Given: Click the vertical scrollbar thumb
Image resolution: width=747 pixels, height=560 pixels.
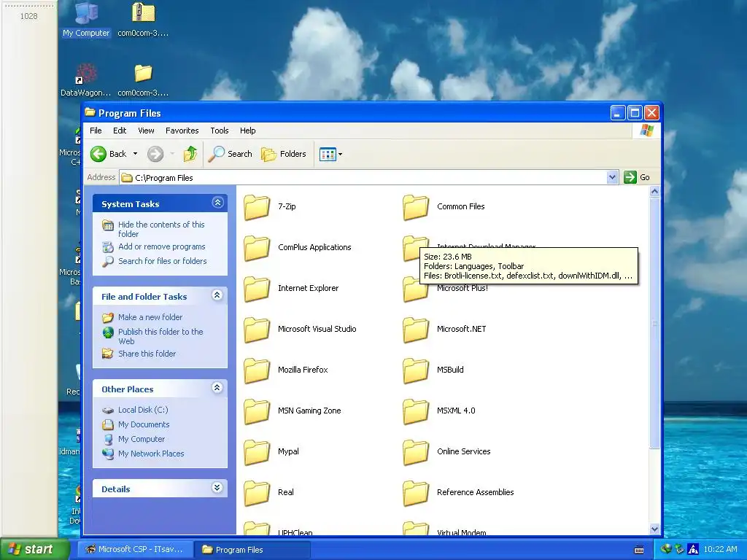Looking at the screenshot, I should coord(654,323).
